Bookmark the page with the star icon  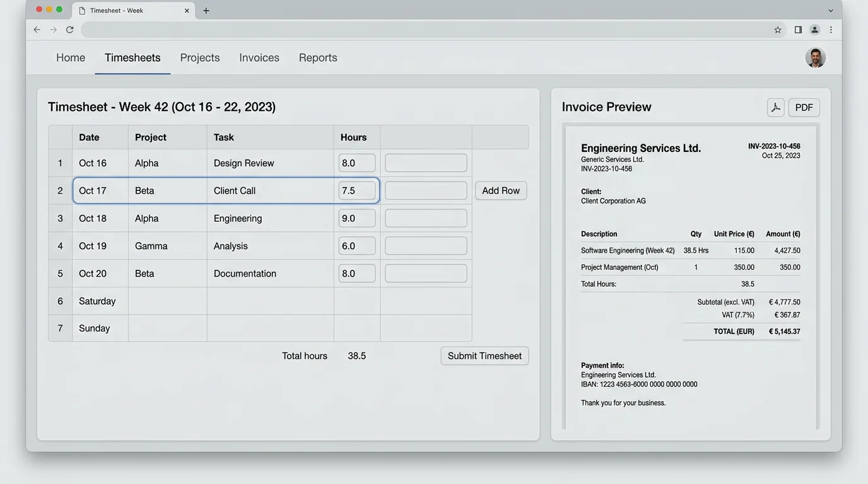click(x=778, y=30)
